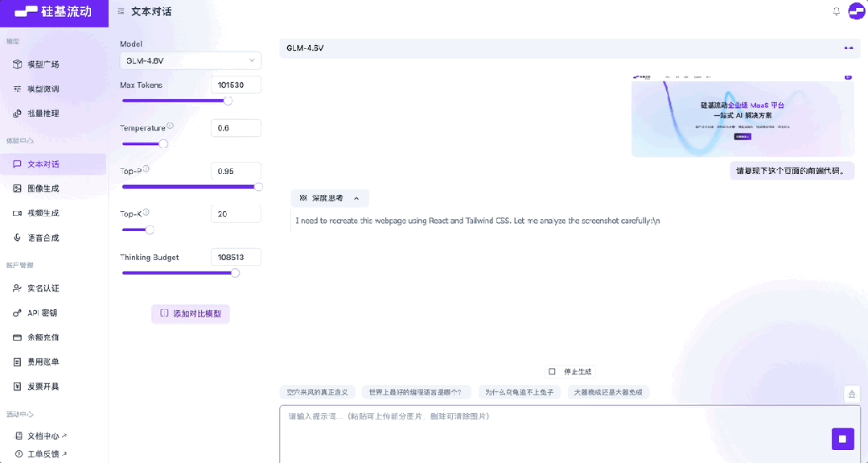868x463 pixels.
Task: Click the 语音合成 microphone icon
Action: 17,238
